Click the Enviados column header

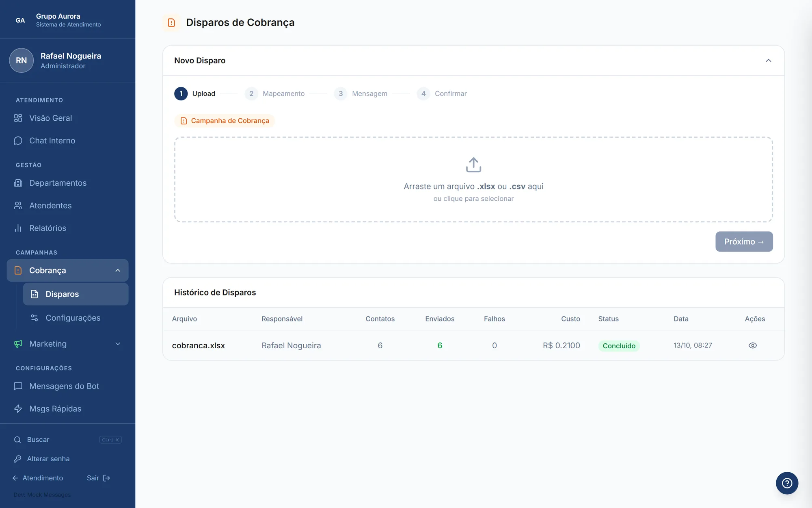(440, 319)
